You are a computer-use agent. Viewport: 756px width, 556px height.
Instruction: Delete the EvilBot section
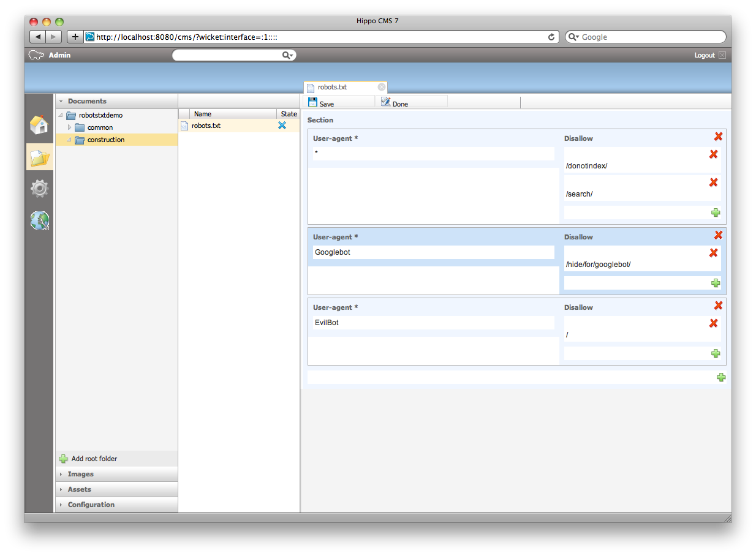718,306
